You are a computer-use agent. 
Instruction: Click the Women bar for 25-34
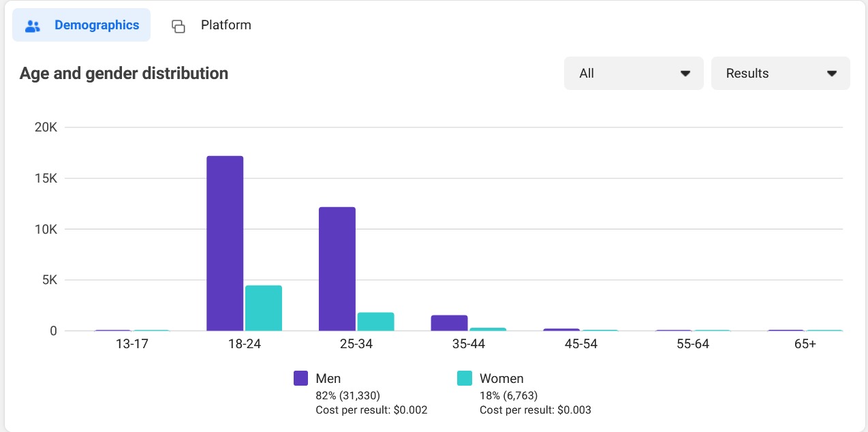[x=376, y=322]
